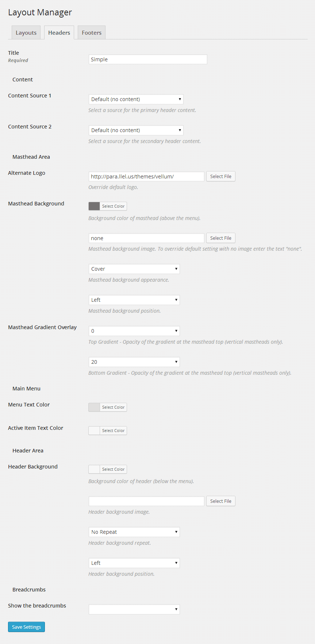
Task: Change the Bottom Gradient opacity dropdown
Action: point(134,362)
